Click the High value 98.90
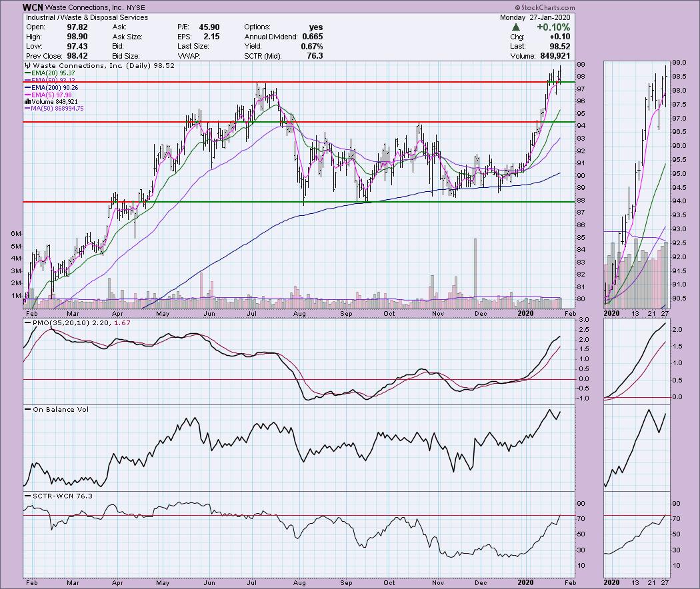 [77, 37]
